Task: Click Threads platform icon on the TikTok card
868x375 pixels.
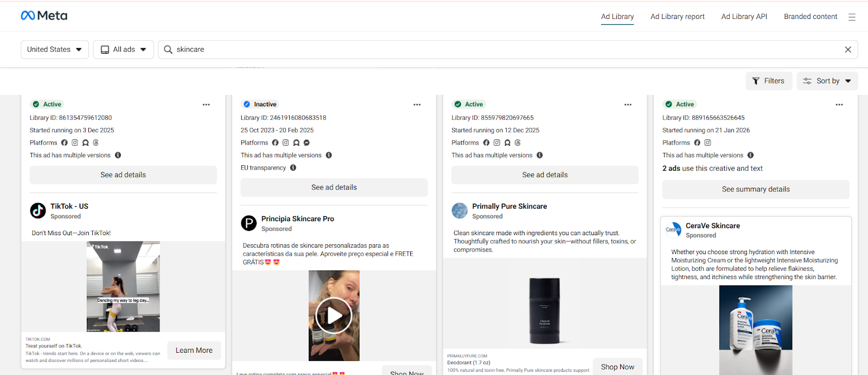Action: (95, 143)
